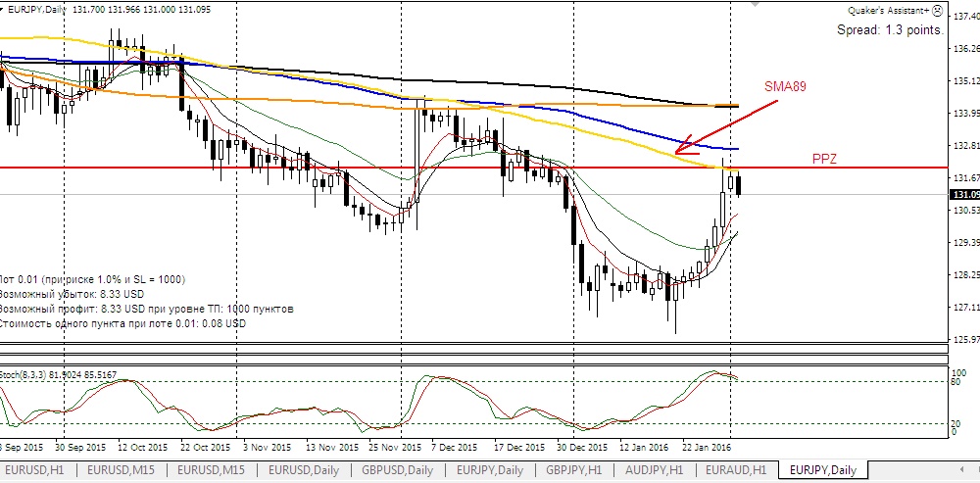Viewport: 980px width, 483px height.
Task: Click the 128.25 price axis label
Action: click(966, 275)
